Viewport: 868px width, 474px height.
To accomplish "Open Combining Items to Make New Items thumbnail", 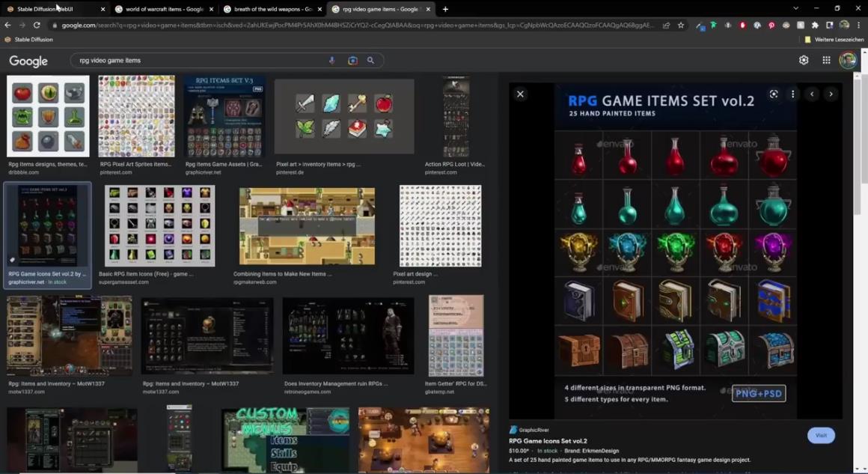I will [307, 226].
